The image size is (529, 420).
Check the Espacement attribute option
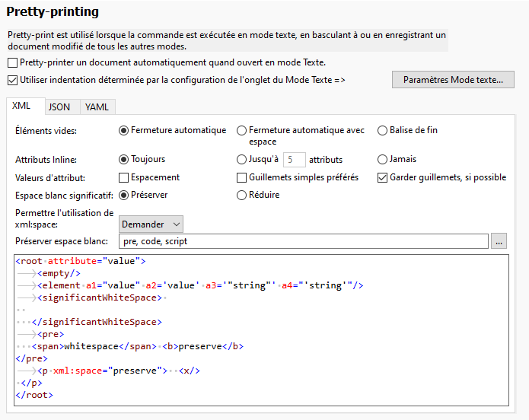click(x=124, y=177)
